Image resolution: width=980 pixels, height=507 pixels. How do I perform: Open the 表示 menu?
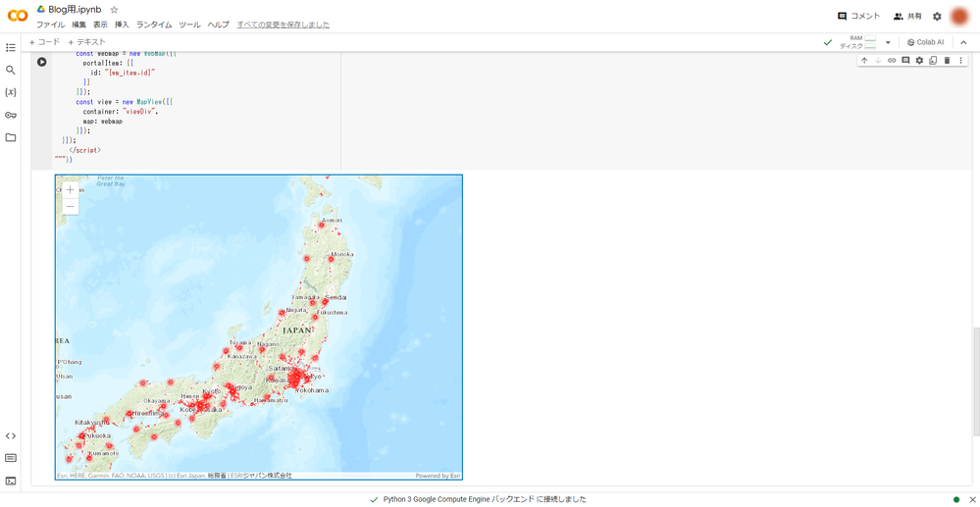pos(101,25)
